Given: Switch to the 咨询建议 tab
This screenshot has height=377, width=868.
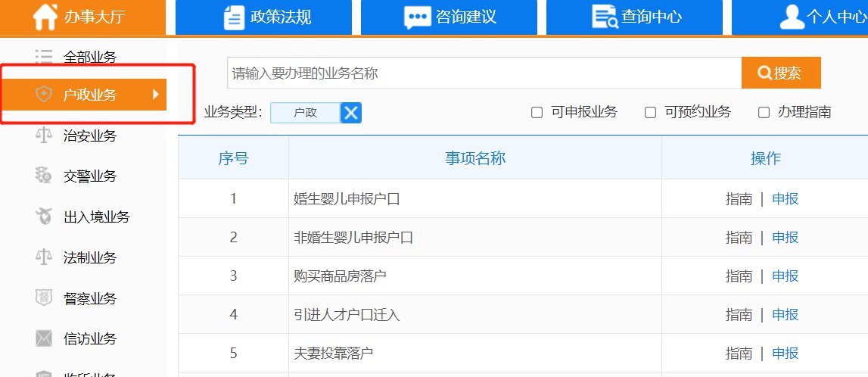Looking at the screenshot, I should pos(449,17).
